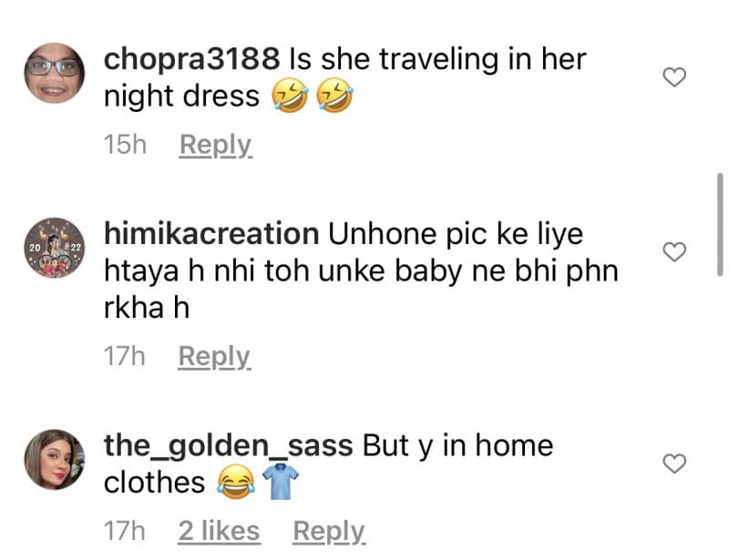The height and width of the screenshot is (560, 729).
Task: Click the blue shirt emoji
Action: click(281, 481)
